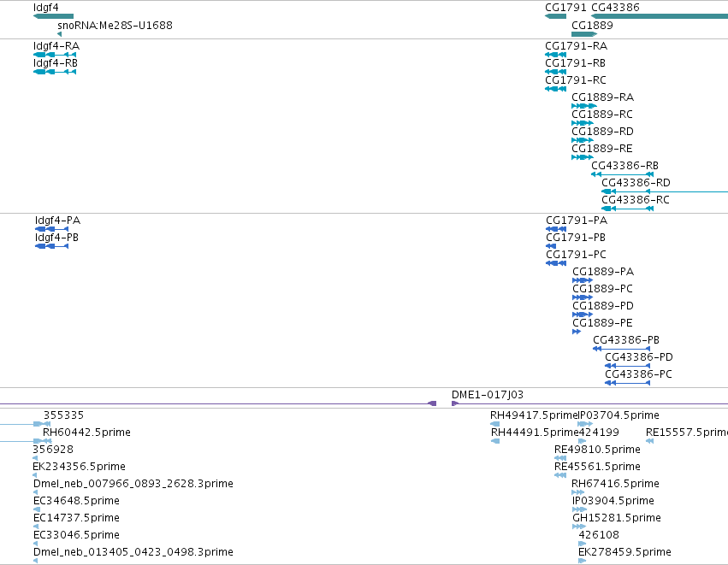Image resolution: width=728 pixels, height=565 pixels.
Task: Click the CG1889 gene label
Action: (592, 25)
